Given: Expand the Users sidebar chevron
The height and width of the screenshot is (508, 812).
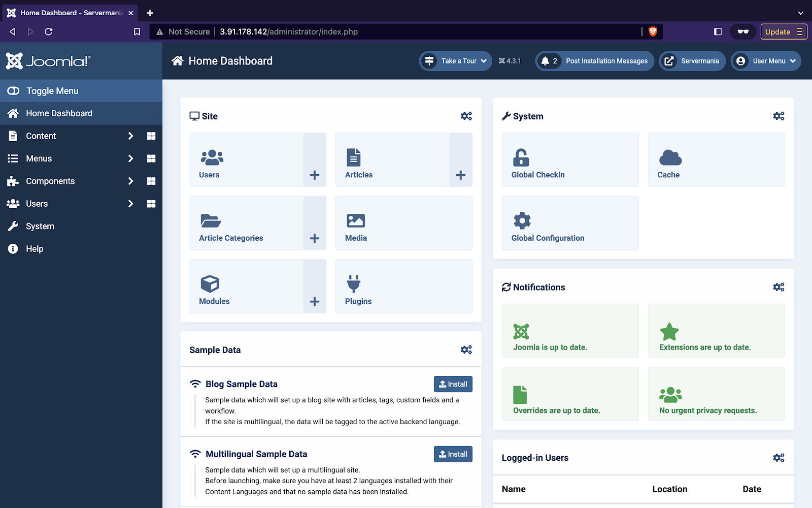Looking at the screenshot, I should point(130,204).
